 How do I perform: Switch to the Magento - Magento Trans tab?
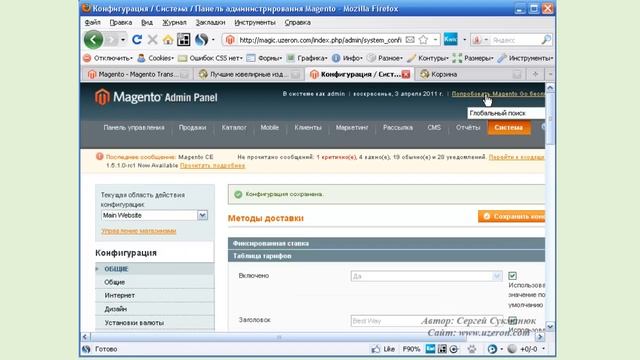click(138, 74)
